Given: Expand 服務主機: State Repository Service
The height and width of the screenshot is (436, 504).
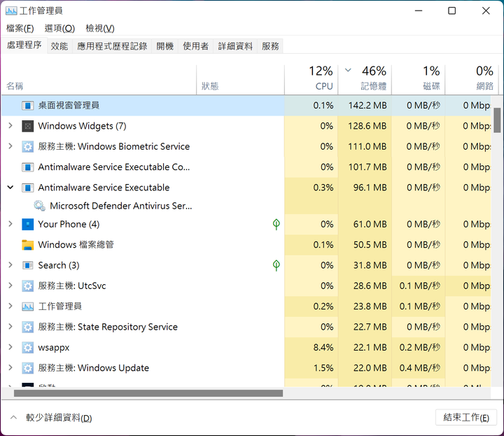Looking at the screenshot, I should click(x=10, y=327).
